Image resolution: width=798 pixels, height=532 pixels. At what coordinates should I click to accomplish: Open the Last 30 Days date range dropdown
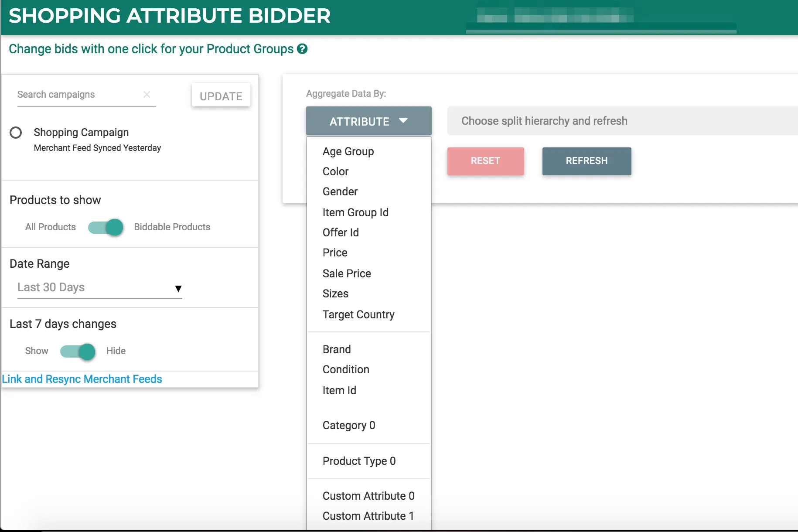[x=99, y=288]
